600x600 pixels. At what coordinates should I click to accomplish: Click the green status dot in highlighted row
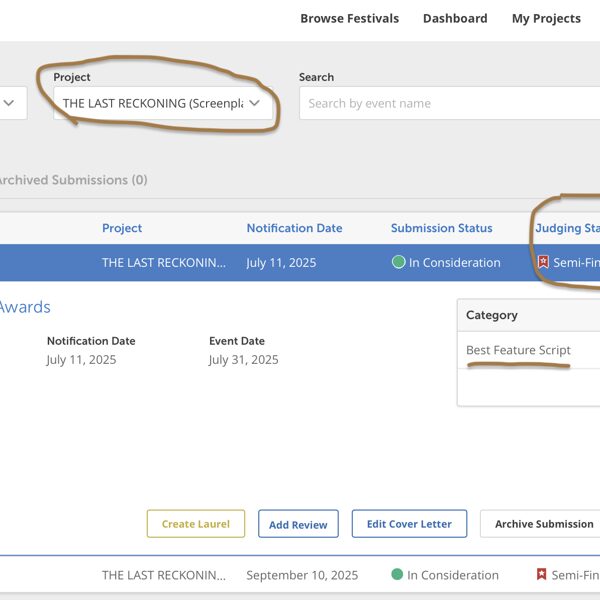398,263
